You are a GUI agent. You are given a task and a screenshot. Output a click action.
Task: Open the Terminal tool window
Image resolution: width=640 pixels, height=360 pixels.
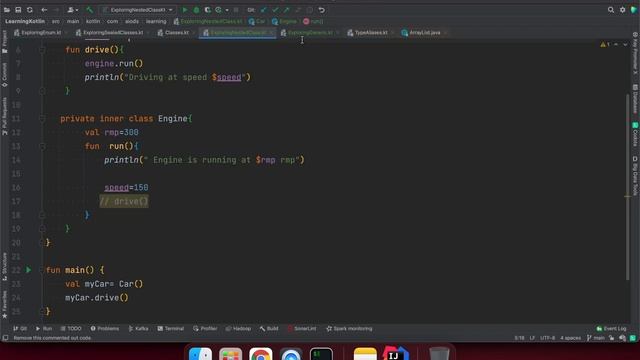pyautogui.click(x=171, y=329)
